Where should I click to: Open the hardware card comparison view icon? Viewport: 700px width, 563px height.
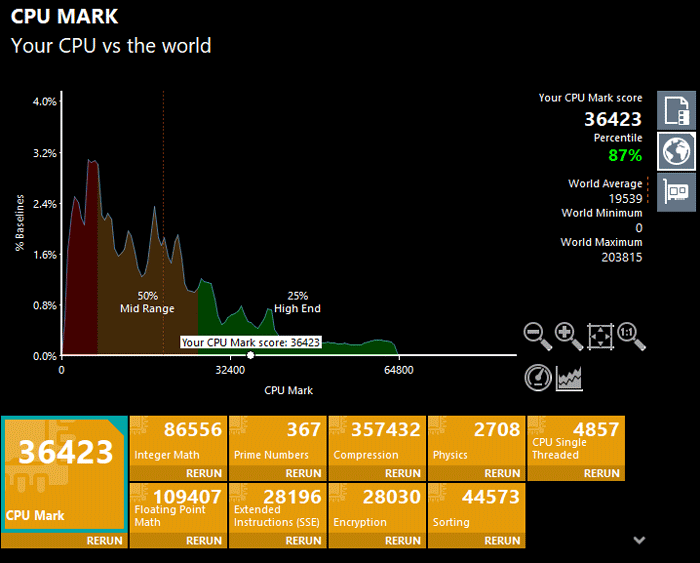click(676, 192)
